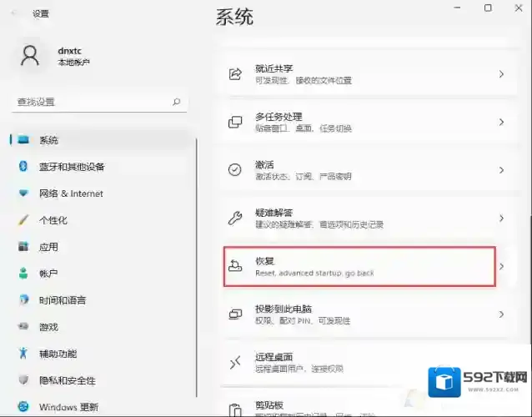Viewport: 532px width, 417px height.
Task: Expand the 恢复 row chevron
Action: pyautogui.click(x=501, y=266)
